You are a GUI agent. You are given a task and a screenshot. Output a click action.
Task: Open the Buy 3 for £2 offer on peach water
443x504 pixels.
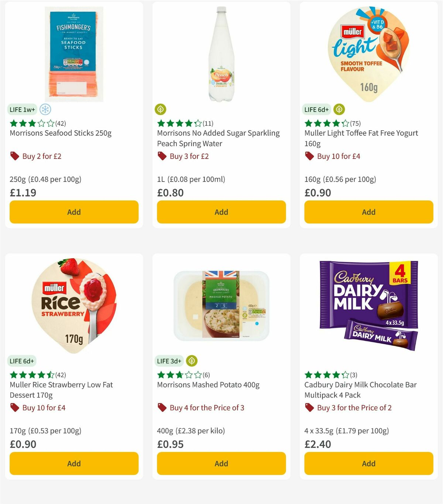189,156
